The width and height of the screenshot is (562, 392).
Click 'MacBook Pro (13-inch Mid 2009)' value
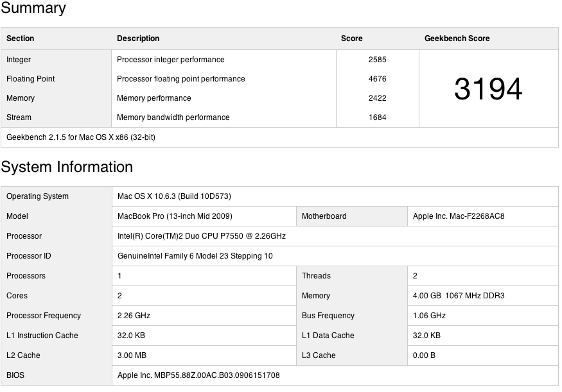tap(175, 216)
